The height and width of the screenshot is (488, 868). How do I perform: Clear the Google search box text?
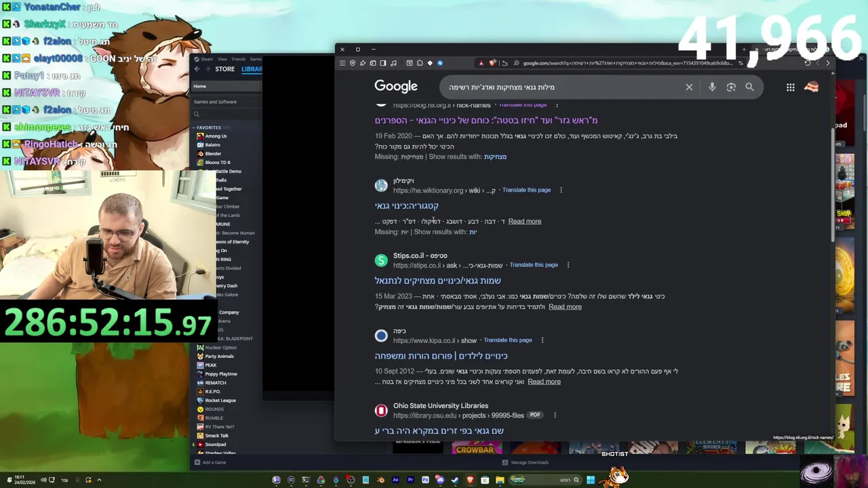pos(689,87)
